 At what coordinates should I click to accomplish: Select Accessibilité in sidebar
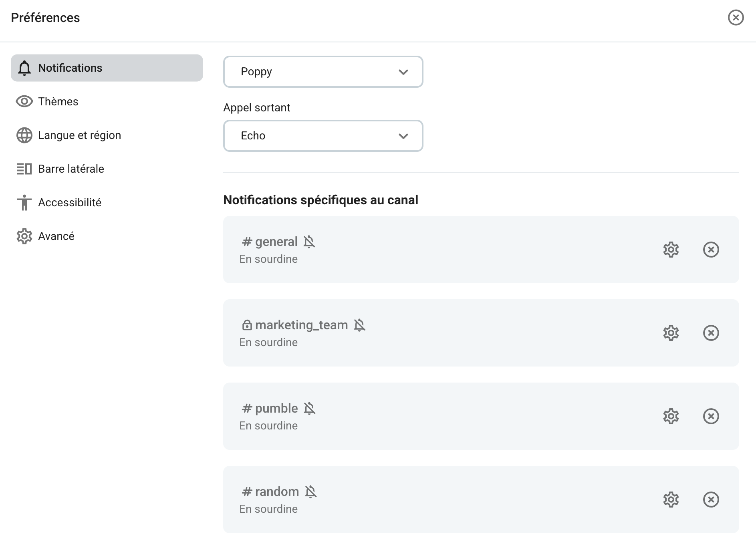(69, 202)
